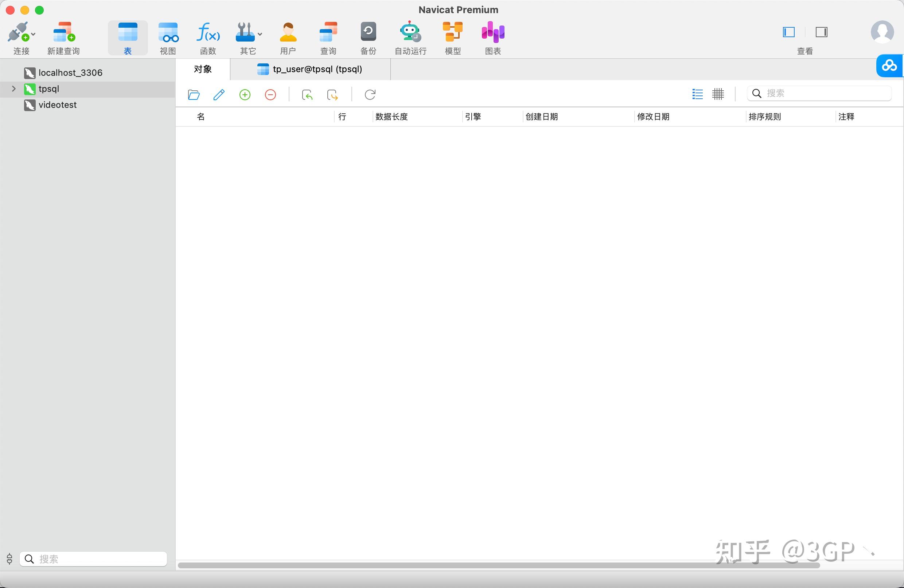The image size is (904, 588).
Task: Click the 备份 backup icon
Action: coord(368,32)
